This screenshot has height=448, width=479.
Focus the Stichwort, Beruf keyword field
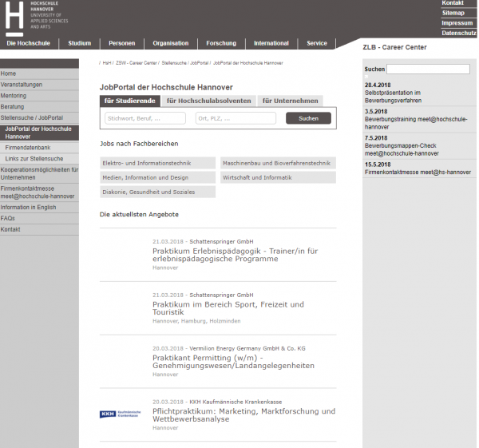pyautogui.click(x=145, y=118)
